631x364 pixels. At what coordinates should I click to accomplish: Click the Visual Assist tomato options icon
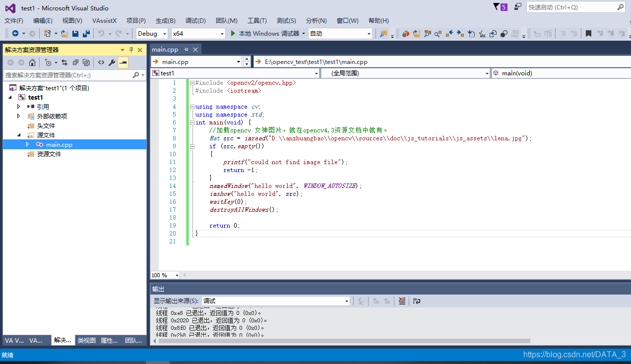(x=405, y=34)
